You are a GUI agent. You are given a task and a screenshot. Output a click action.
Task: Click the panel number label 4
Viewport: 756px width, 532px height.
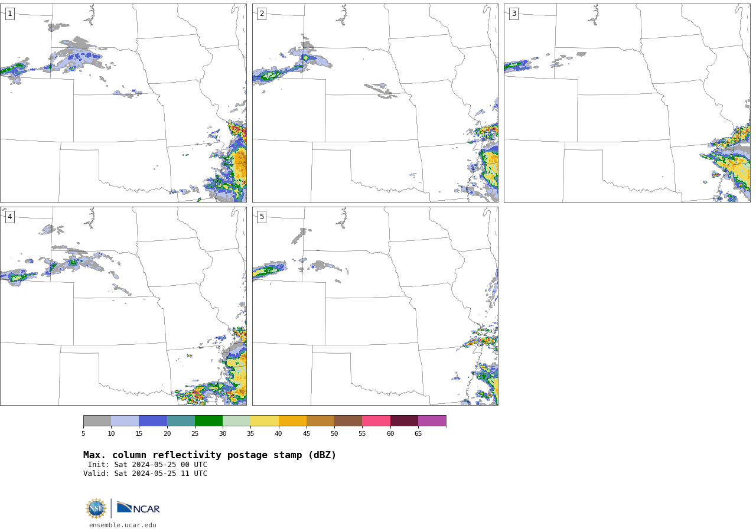click(x=9, y=217)
